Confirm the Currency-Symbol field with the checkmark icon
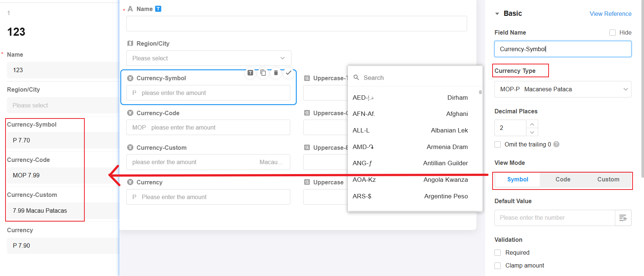Image resolution: width=644 pixels, height=276 pixels. point(288,73)
